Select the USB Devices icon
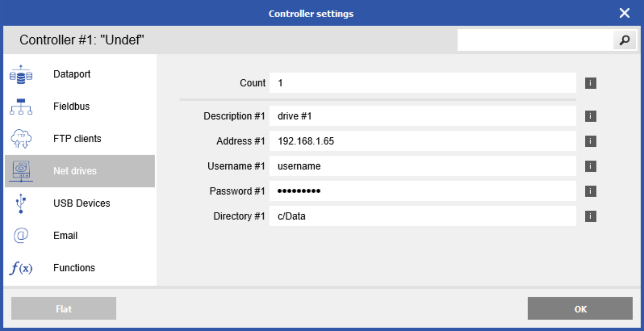 click(x=21, y=203)
